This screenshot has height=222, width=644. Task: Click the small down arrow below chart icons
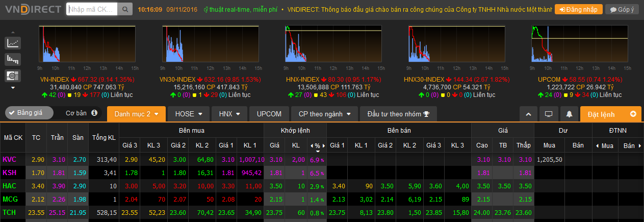13,88
